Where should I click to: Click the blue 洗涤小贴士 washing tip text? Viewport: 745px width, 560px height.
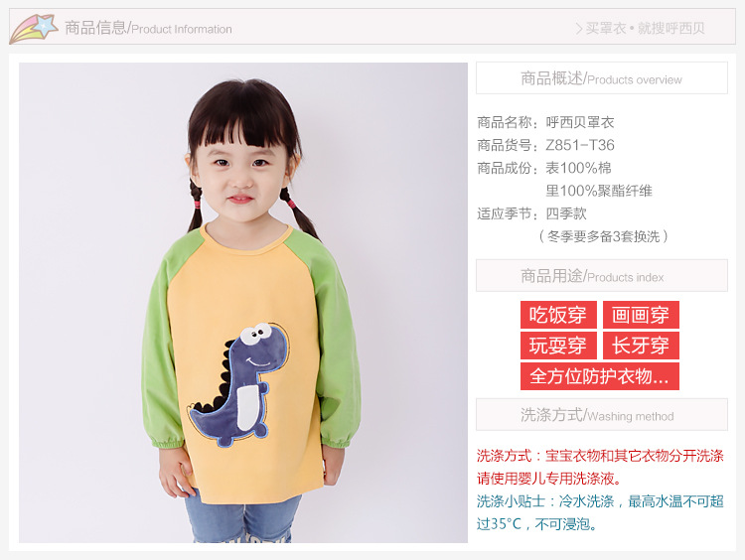point(600,512)
